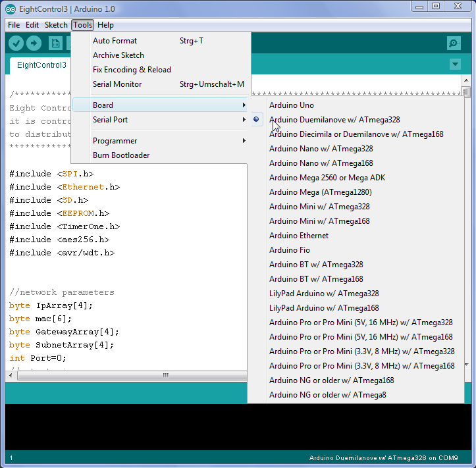This screenshot has height=468, width=476.
Task: Click Archive Sketch menu entry
Action: tap(160, 55)
